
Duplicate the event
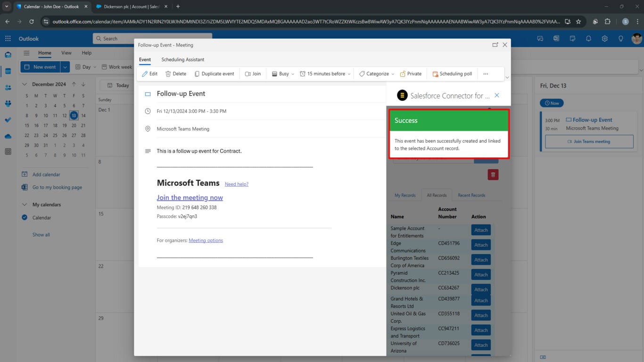(215, 74)
